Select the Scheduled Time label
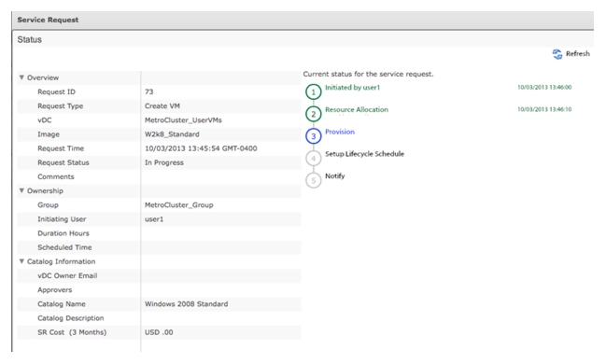This screenshot has width=606, height=364. click(x=64, y=247)
